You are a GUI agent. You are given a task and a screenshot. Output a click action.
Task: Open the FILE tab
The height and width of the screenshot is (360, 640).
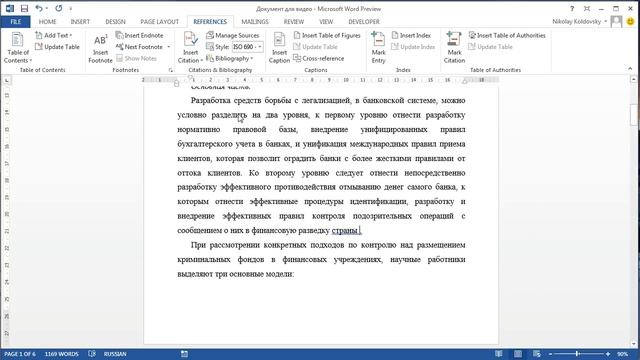pyautogui.click(x=16, y=22)
